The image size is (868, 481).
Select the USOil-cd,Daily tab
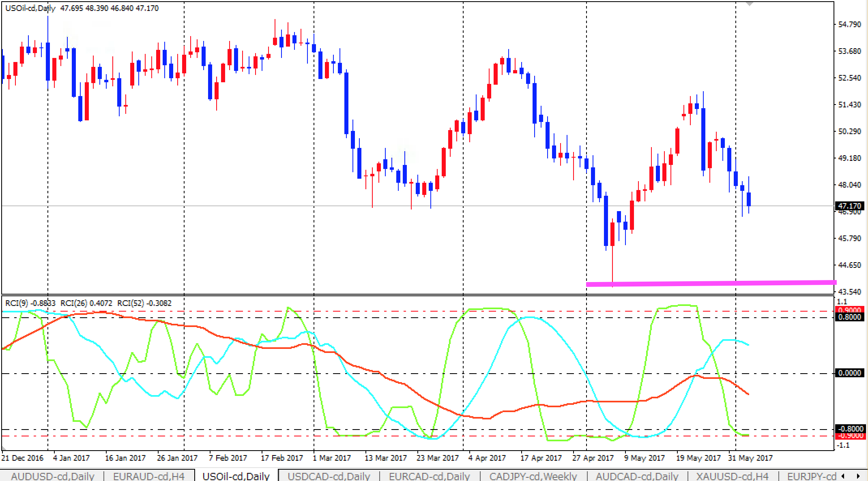[x=236, y=476]
